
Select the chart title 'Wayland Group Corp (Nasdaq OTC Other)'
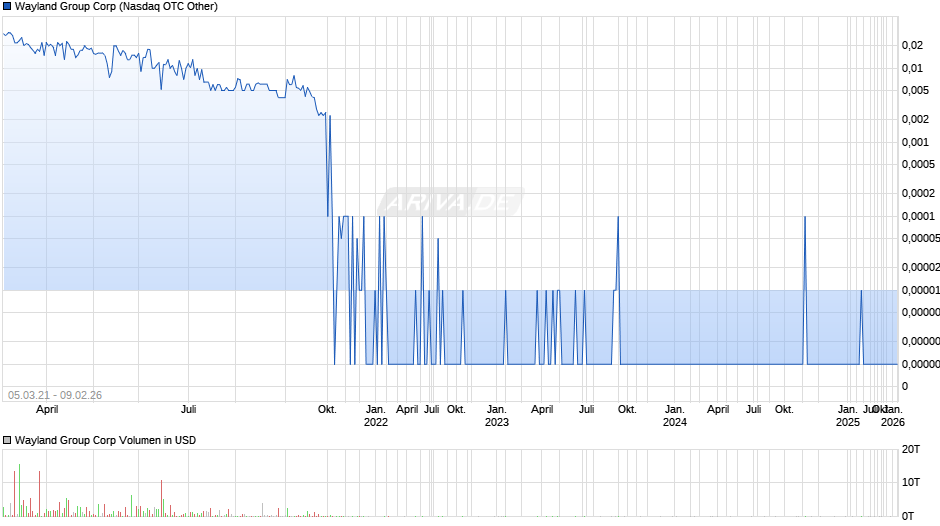pyautogui.click(x=116, y=7)
